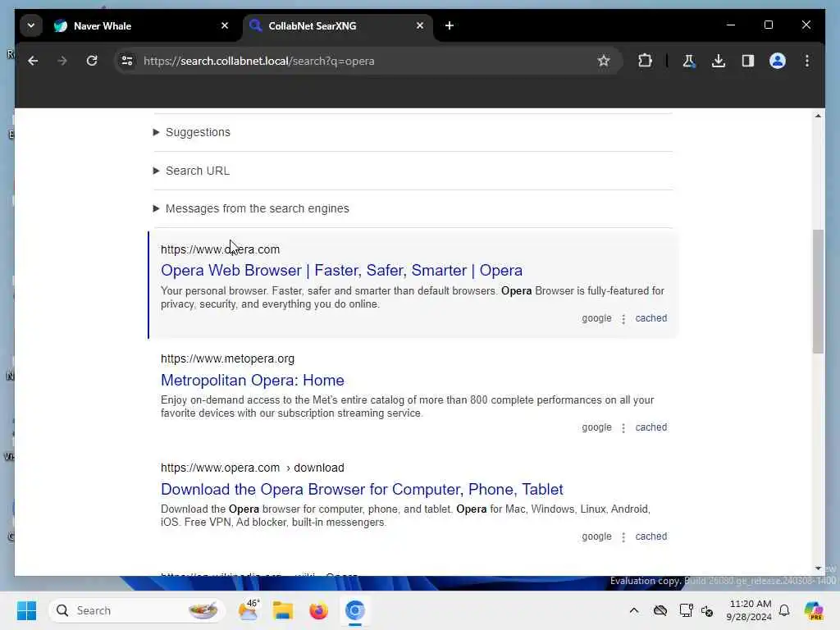Open the weather widget showing 46°

(248, 610)
